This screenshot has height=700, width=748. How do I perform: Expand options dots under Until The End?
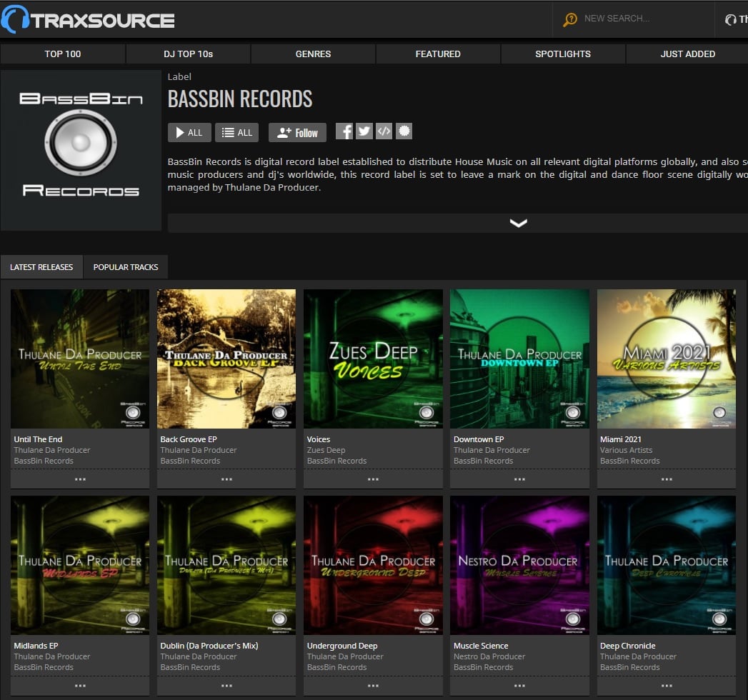click(80, 479)
